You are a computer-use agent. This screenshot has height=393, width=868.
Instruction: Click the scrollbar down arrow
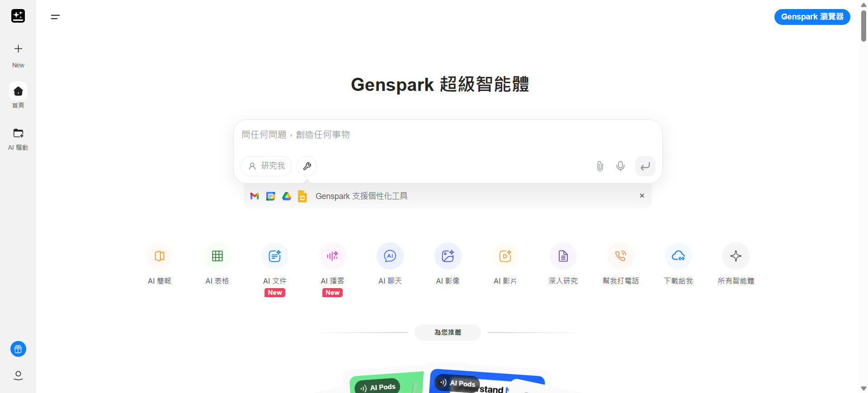(x=863, y=388)
